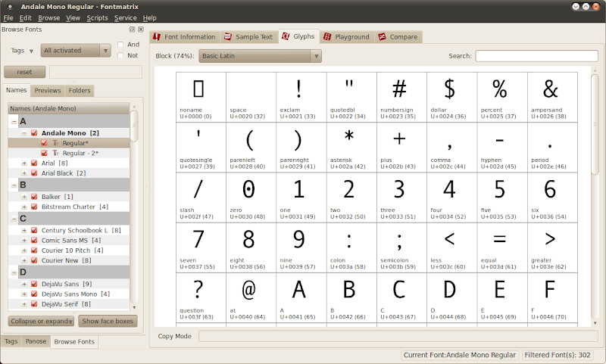This screenshot has width=606, height=364.
Task: Switch to the Previews tab
Action: point(48,91)
